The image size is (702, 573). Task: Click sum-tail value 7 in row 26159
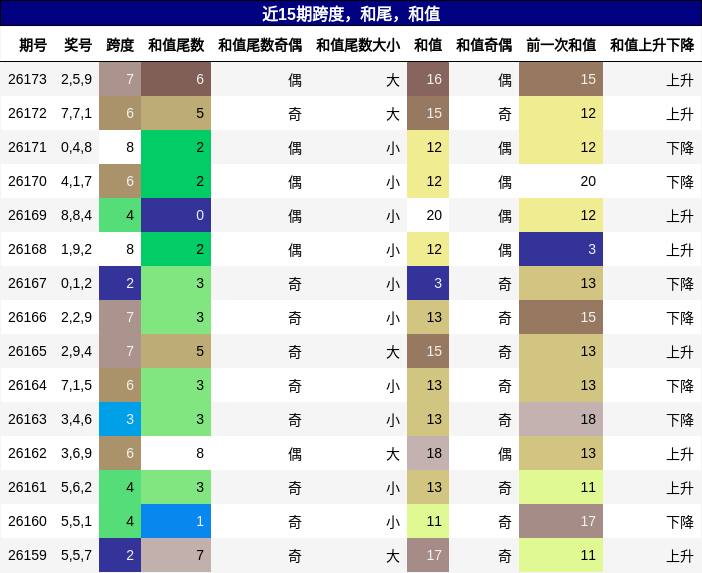point(176,556)
